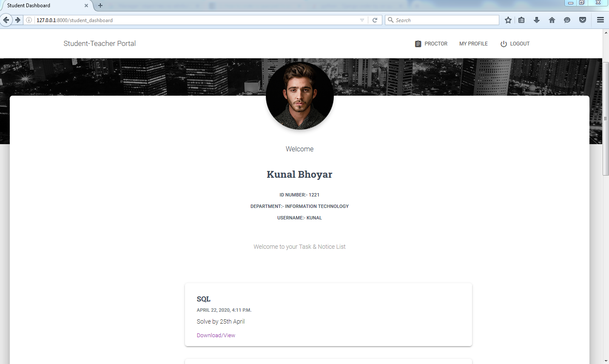Viewport: 609px width, 364px height.
Task: Minimize the browser window
Action: tap(570, 3)
